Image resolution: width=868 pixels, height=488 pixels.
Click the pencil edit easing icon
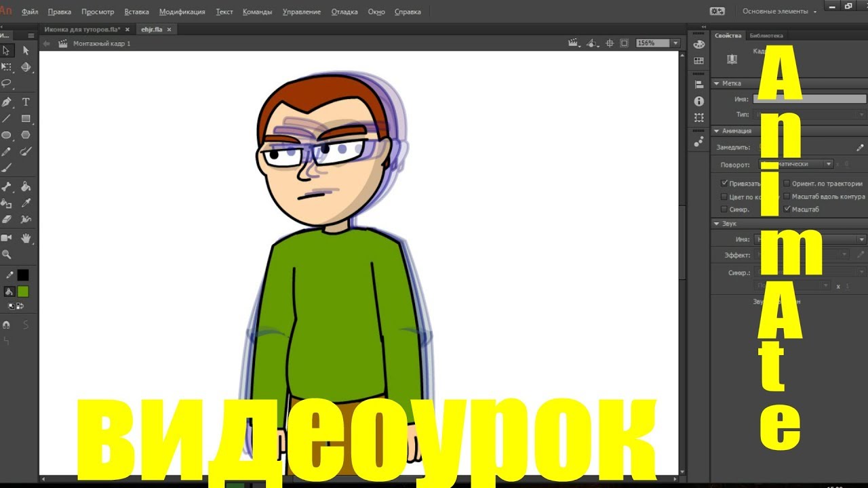point(861,147)
